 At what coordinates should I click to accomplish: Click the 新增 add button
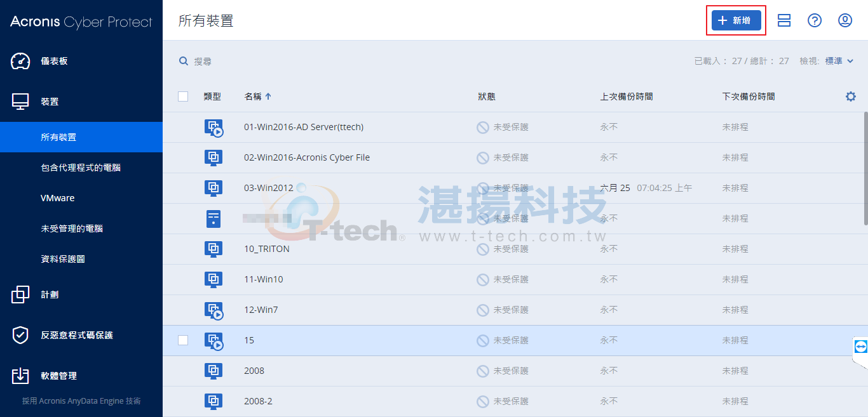coord(736,20)
